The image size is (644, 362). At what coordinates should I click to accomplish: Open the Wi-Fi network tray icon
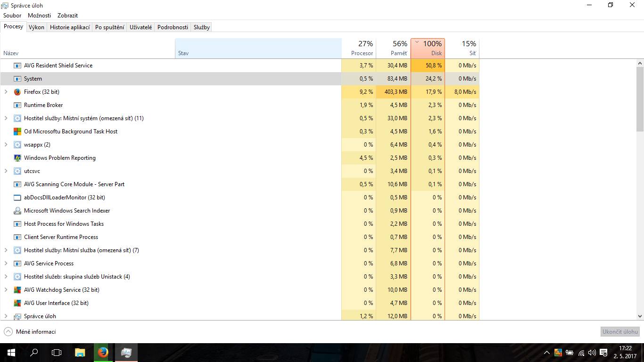(x=581, y=353)
